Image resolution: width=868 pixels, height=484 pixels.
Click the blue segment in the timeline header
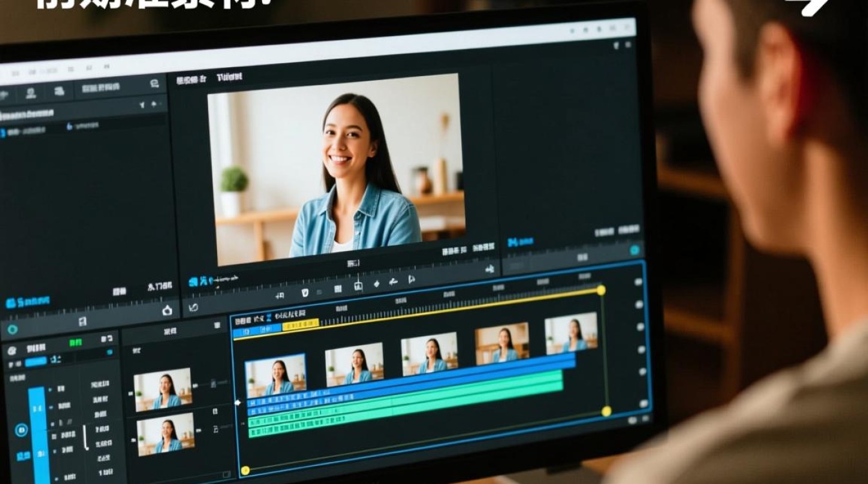coord(257,331)
